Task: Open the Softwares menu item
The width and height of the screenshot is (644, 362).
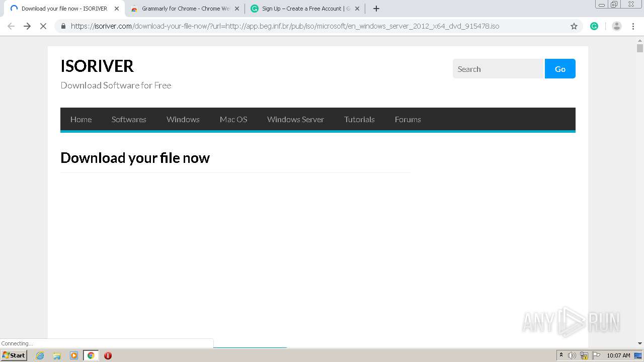Action: coord(129,119)
